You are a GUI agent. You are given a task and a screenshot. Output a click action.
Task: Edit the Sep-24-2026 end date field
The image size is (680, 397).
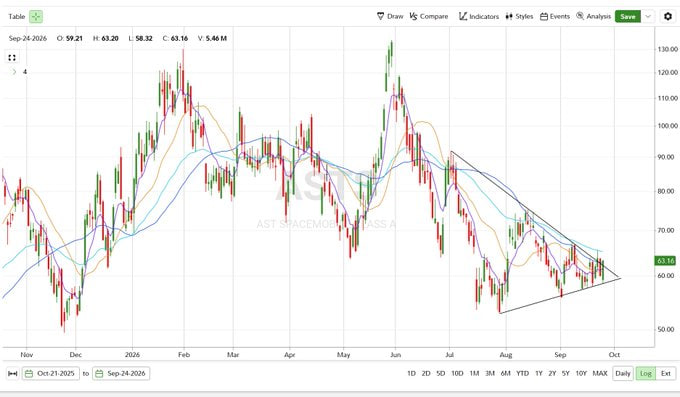[121, 374]
